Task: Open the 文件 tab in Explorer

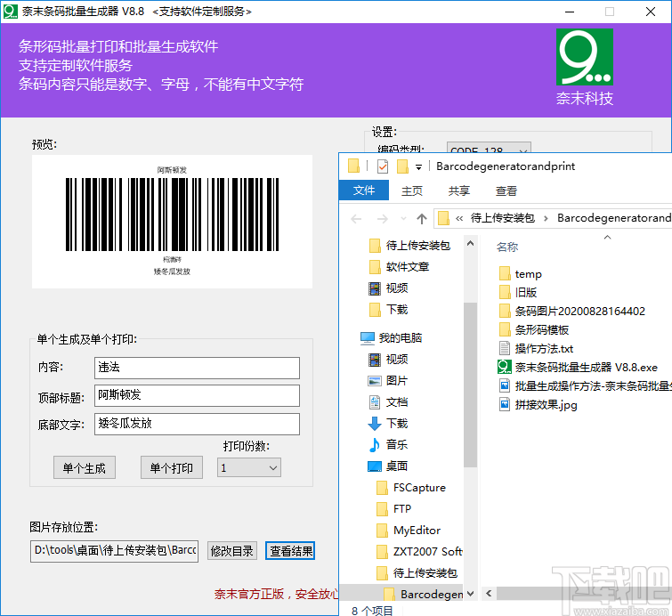Action: coord(364,190)
